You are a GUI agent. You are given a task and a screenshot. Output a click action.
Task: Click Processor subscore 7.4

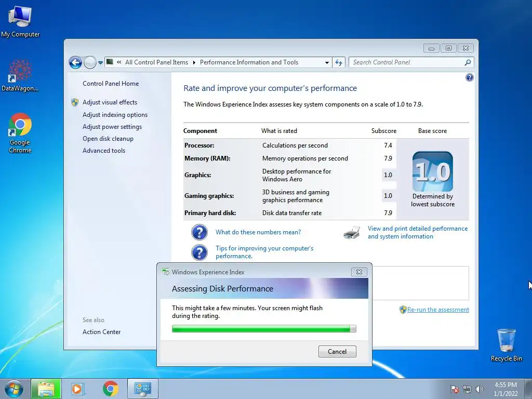(x=388, y=145)
